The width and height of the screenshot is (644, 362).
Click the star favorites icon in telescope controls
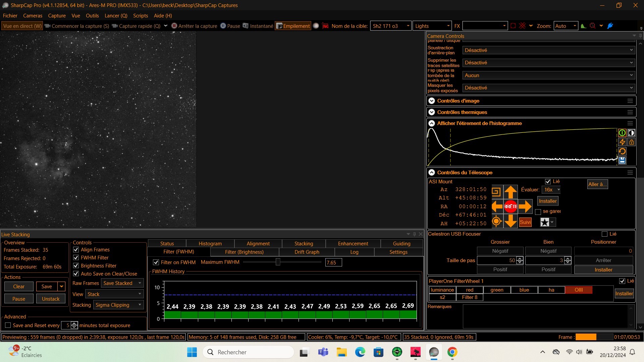point(545,222)
